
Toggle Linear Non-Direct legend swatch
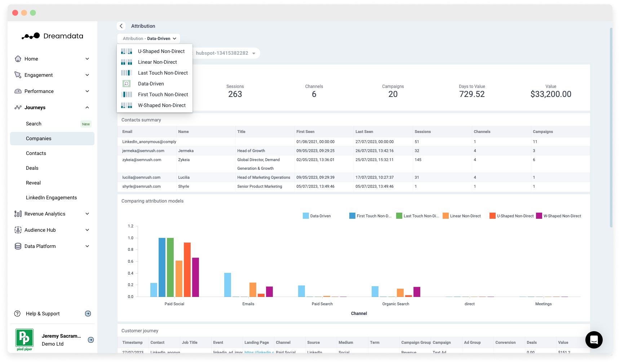[x=446, y=216]
